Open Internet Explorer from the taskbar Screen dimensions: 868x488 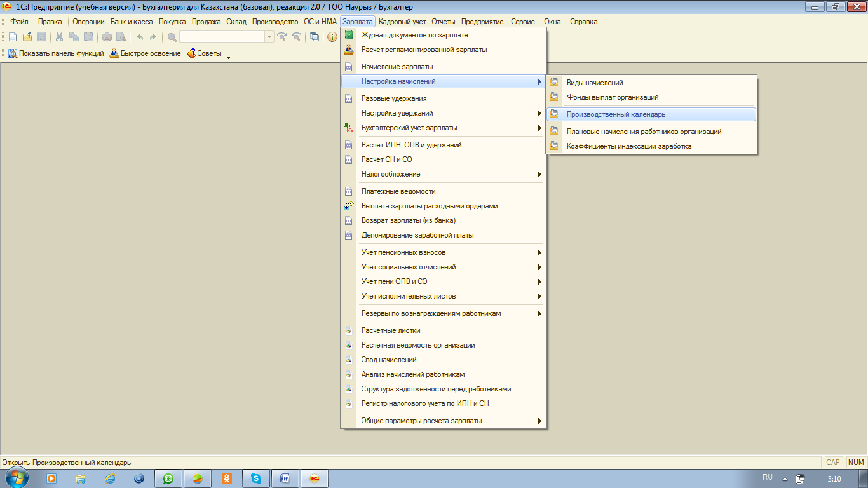pos(111,478)
